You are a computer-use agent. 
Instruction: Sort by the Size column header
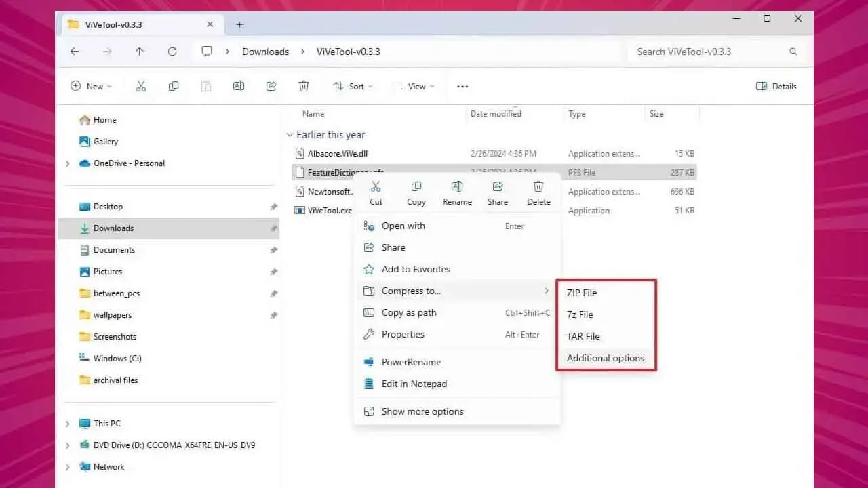click(x=656, y=114)
